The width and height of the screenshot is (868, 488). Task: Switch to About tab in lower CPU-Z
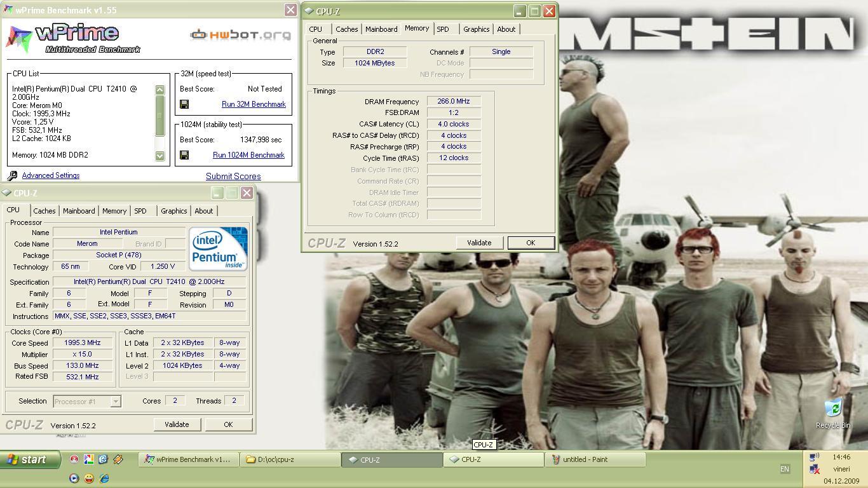(204, 211)
